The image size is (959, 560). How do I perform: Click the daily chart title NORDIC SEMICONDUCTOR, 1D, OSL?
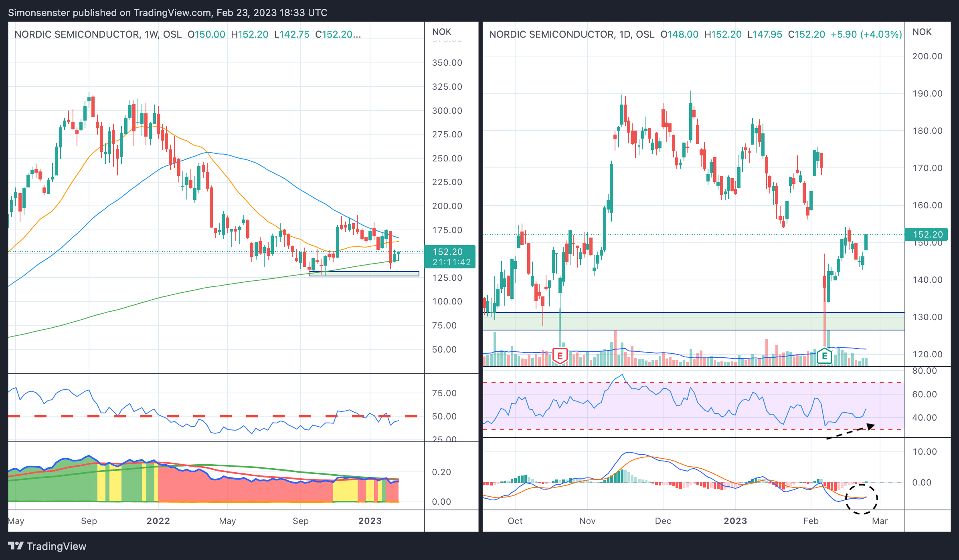pos(572,34)
